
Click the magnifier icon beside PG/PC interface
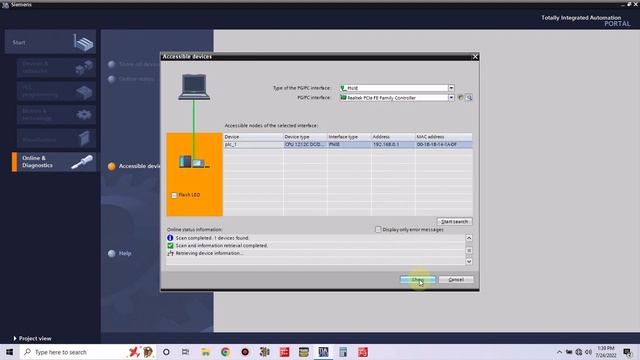point(469,98)
